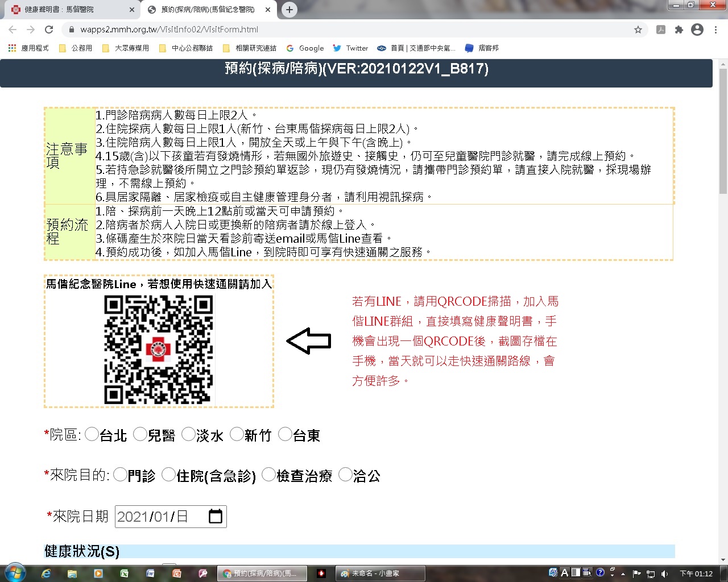View site security lock info
The image size is (728, 582).
pyautogui.click(x=71, y=30)
